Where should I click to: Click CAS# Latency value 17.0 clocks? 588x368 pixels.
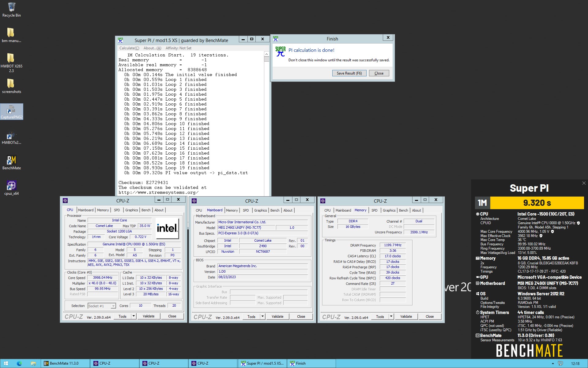tap(393, 256)
